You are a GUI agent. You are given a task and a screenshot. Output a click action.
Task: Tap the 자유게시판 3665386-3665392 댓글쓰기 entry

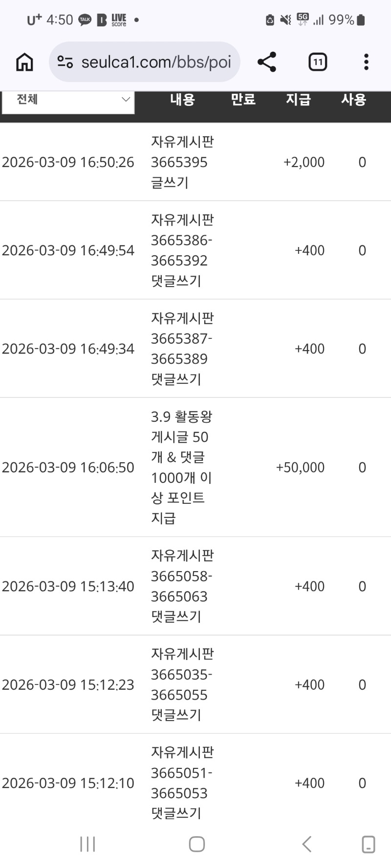click(x=182, y=250)
